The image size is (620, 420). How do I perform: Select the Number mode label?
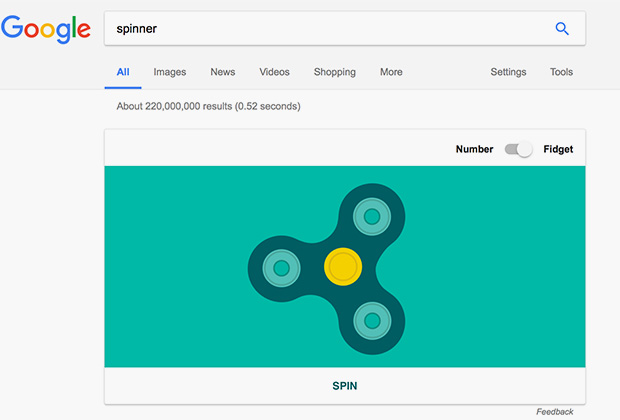click(474, 149)
